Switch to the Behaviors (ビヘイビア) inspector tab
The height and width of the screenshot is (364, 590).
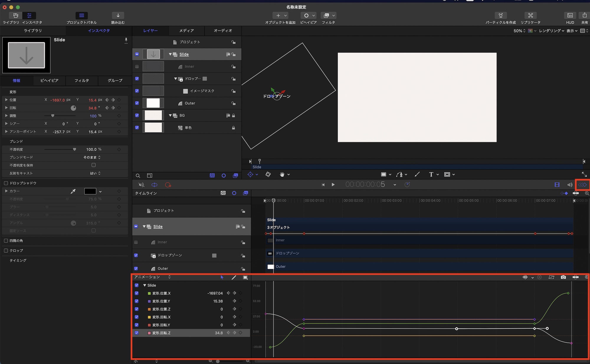coord(49,81)
